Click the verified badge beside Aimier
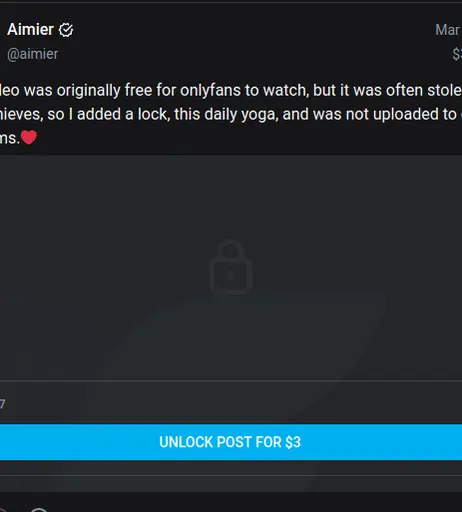Image resolution: width=462 pixels, height=512 pixels. point(66,30)
